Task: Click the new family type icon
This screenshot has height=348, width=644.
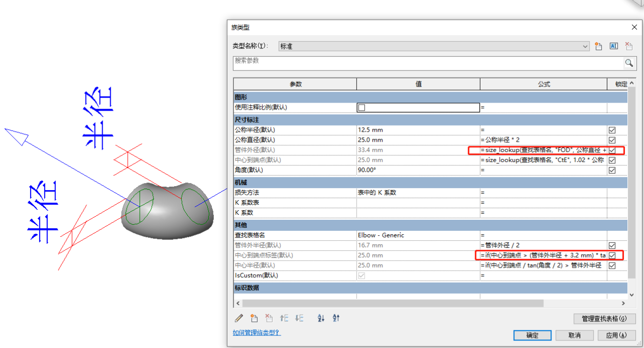Action: [599, 46]
